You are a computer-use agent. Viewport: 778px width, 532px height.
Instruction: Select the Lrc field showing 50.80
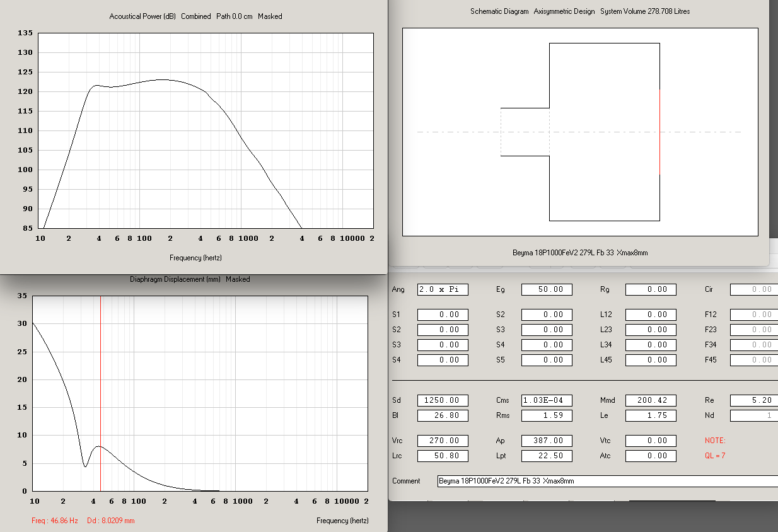click(443, 456)
